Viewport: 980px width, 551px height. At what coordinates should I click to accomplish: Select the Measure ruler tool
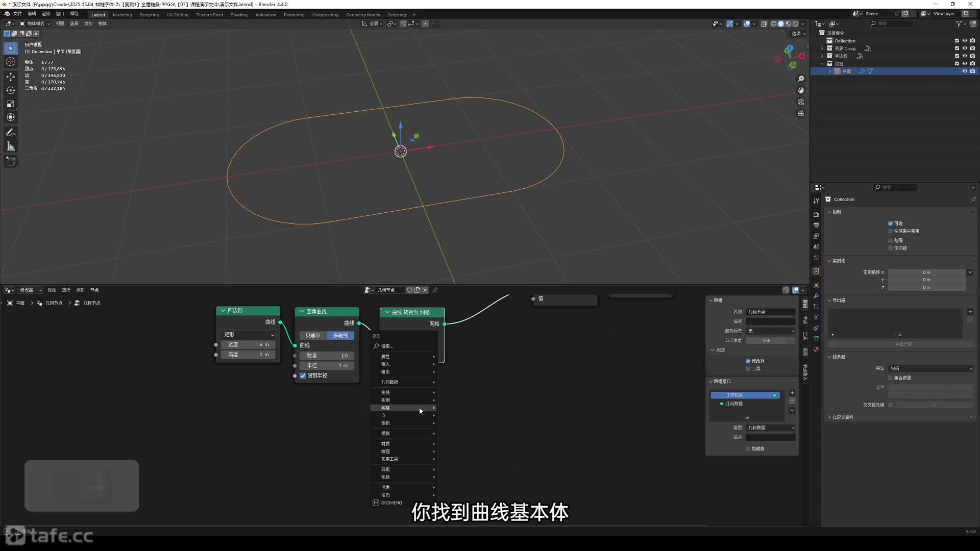(x=11, y=147)
